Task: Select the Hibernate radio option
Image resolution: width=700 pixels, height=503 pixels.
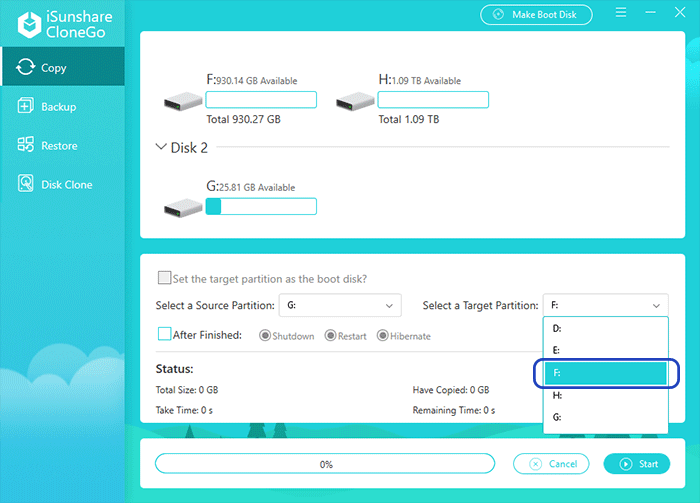Action: pos(383,335)
